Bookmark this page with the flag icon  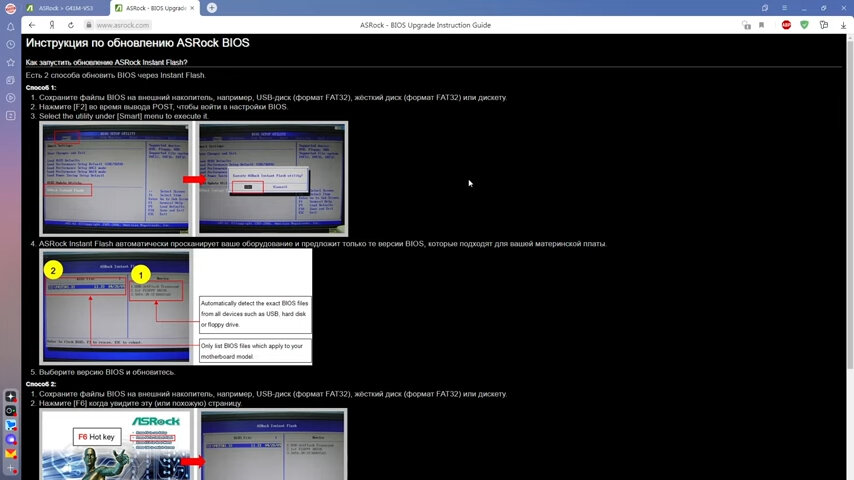(761, 25)
